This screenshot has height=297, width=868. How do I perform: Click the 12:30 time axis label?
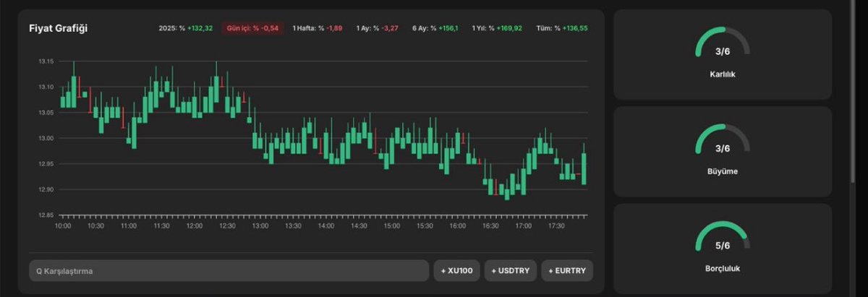click(x=227, y=226)
